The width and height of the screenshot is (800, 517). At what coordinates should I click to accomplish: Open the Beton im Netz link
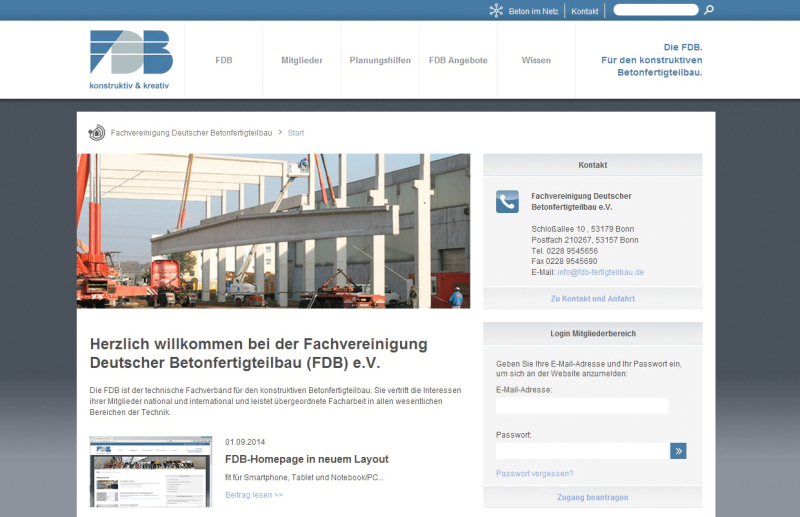[533, 11]
